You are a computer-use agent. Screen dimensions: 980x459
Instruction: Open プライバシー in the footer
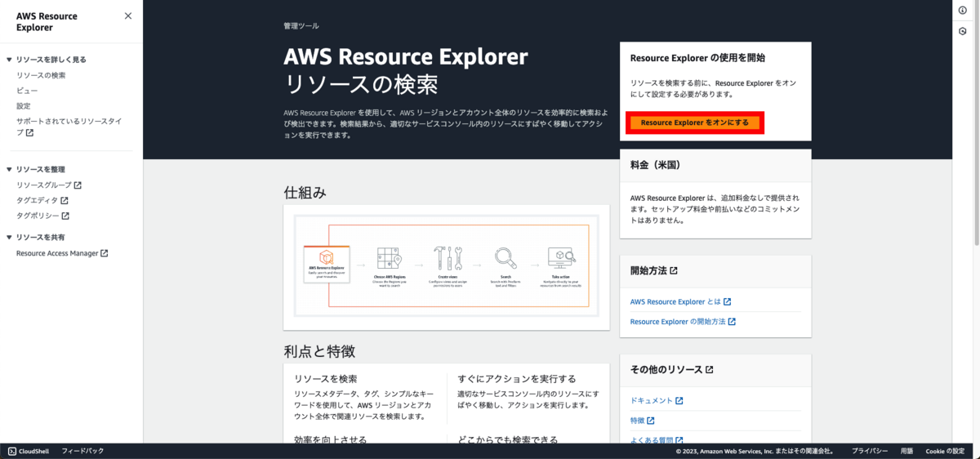870,451
